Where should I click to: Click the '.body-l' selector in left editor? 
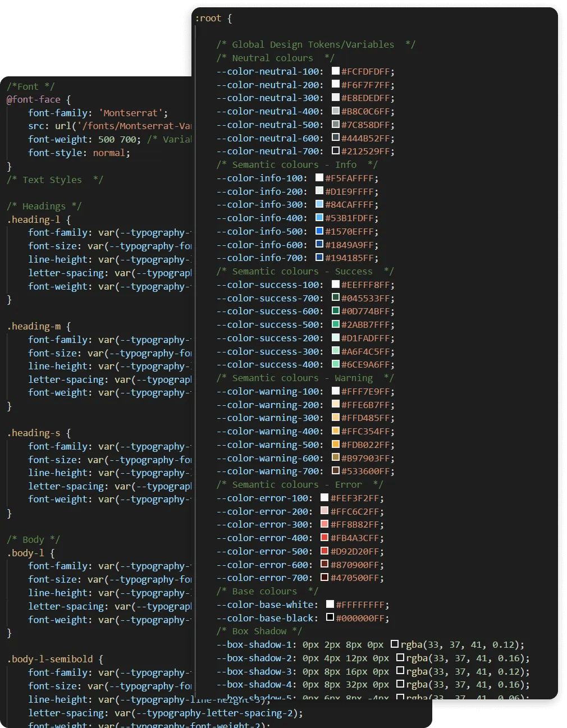click(x=25, y=553)
